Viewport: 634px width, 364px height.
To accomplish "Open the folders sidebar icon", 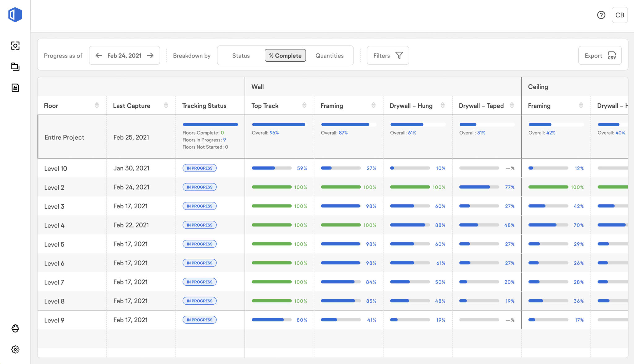I will (x=15, y=67).
